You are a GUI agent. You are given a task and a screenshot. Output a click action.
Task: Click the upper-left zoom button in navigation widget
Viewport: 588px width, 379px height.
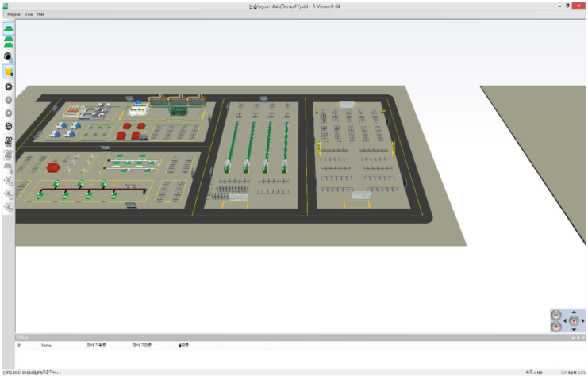[556, 314]
